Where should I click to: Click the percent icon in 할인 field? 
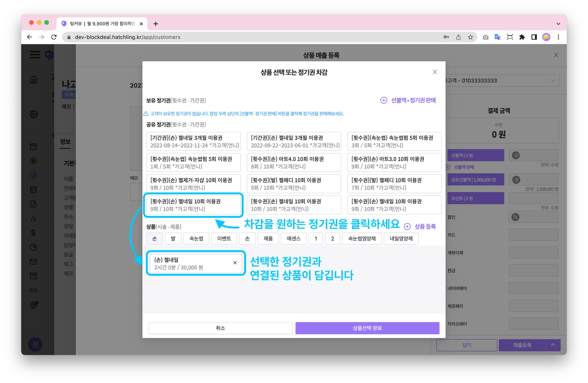point(515,217)
